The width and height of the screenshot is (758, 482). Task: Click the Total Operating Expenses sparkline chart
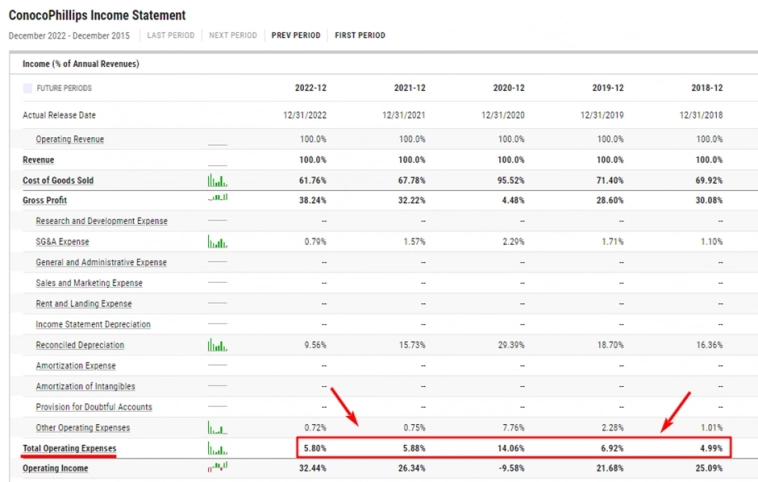[x=217, y=449]
